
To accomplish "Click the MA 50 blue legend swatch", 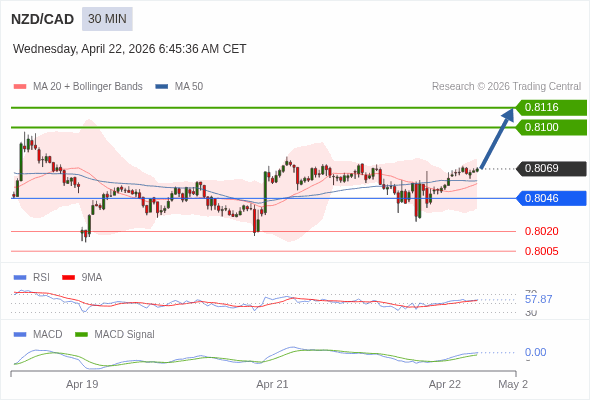I will tap(162, 87).
